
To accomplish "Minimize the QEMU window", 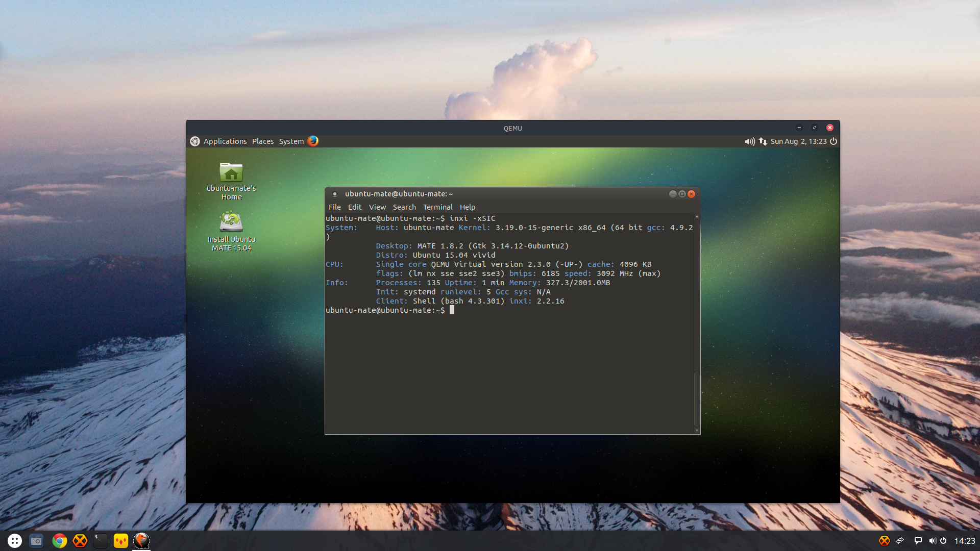I will 799,128.
